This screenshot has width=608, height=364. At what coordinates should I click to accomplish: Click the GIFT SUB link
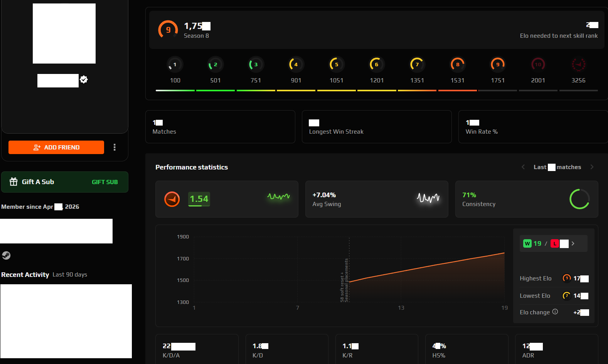[105, 182]
